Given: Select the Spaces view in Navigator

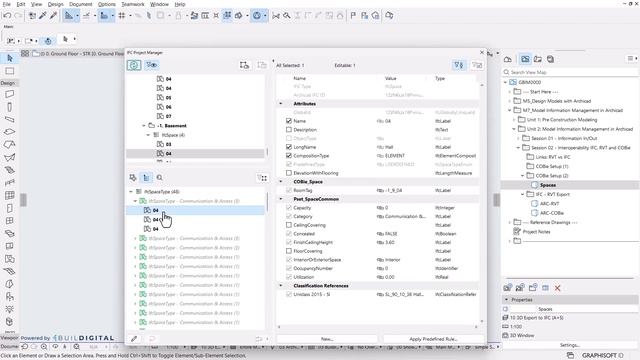Looking at the screenshot, I should tap(548, 185).
